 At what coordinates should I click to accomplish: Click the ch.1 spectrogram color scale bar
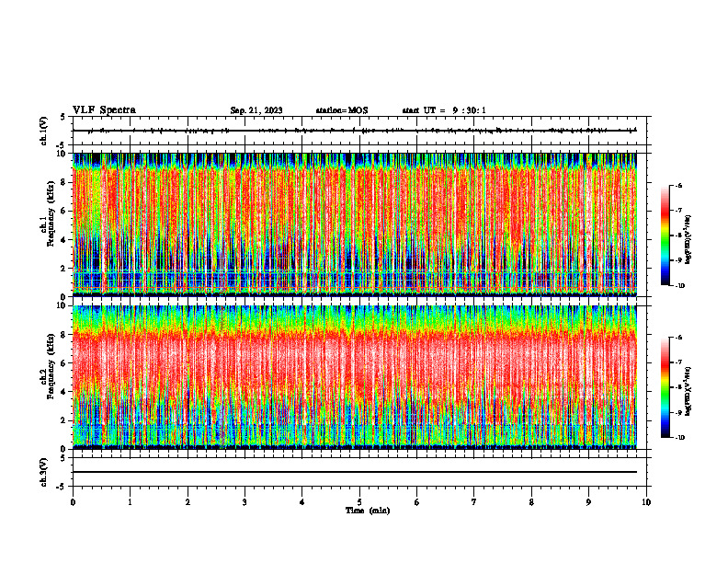665,236
